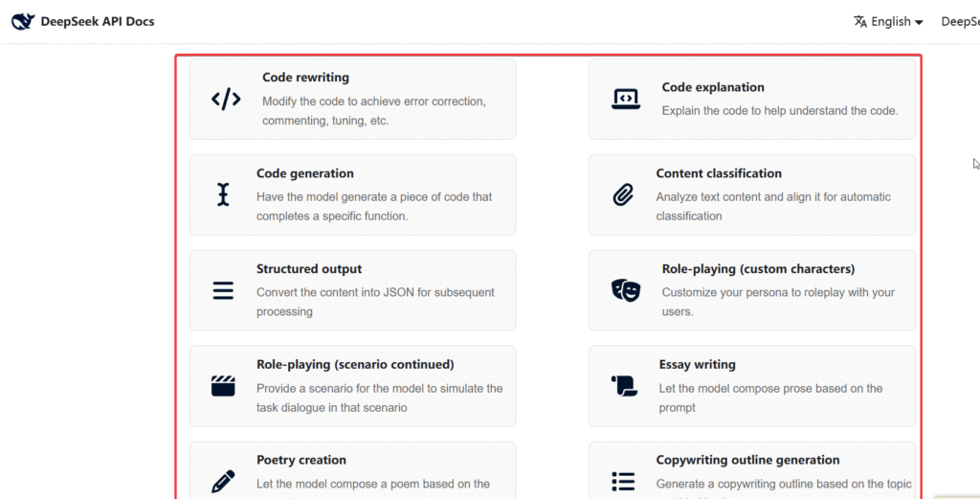
Task: Click the Code rewriting angle-brackets icon
Action: point(226,99)
